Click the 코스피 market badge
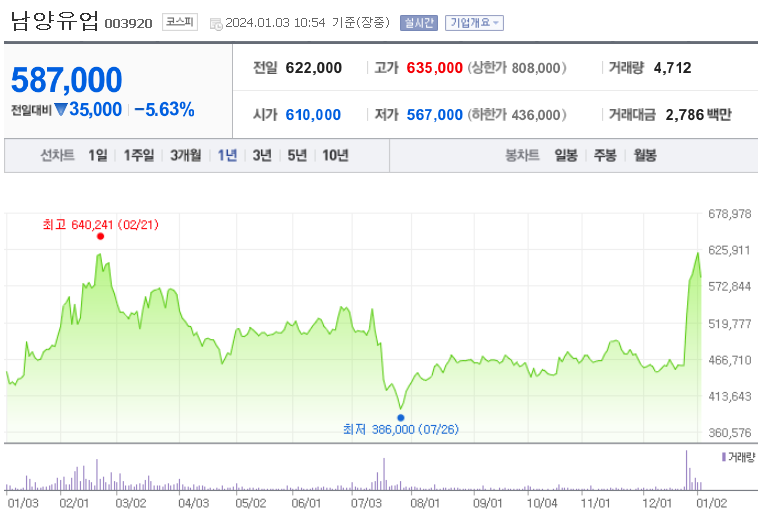Screen dimensions: 758x520 (x=180, y=22)
